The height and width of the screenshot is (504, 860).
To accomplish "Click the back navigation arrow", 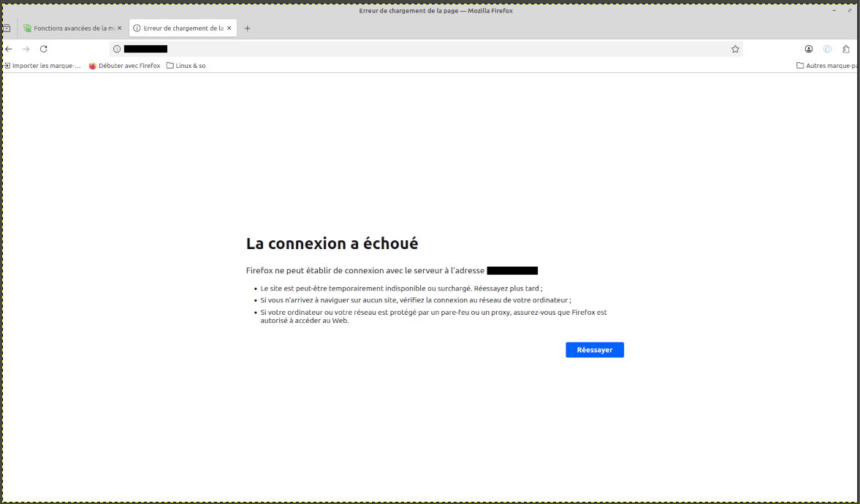I will coord(9,49).
